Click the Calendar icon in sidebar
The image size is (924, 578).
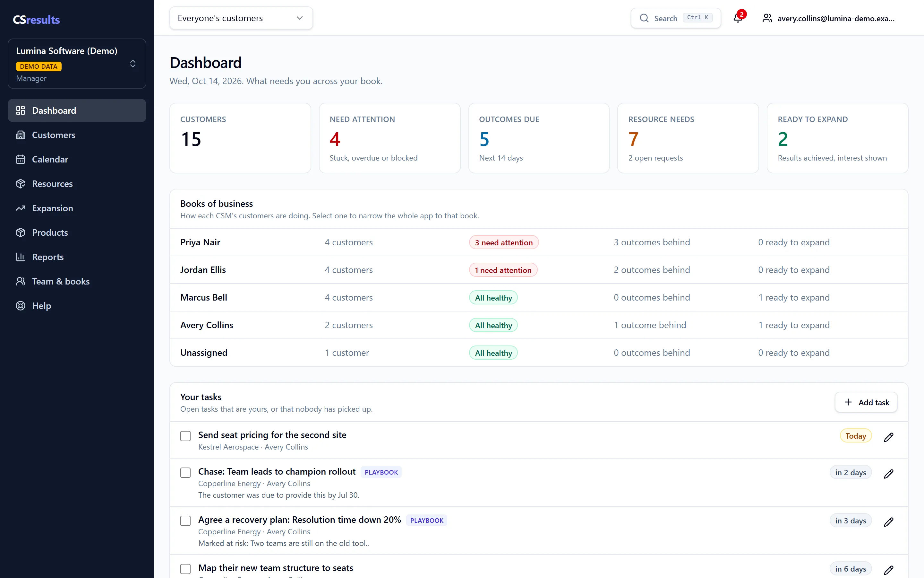(x=21, y=159)
